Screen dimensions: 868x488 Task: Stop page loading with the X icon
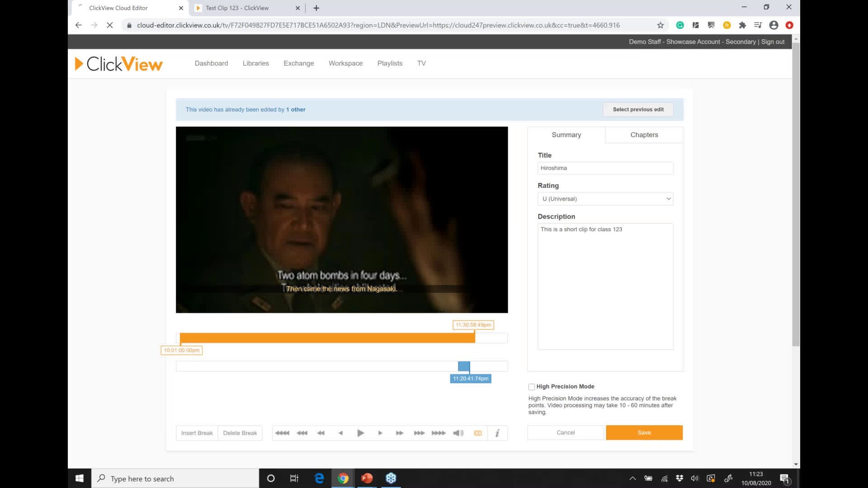coord(109,25)
